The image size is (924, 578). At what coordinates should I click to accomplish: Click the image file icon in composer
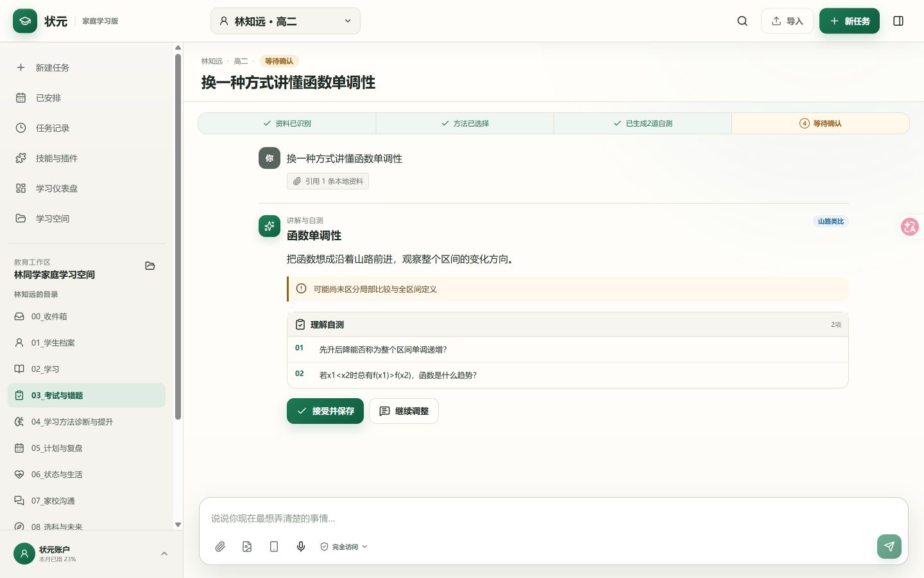point(247,547)
